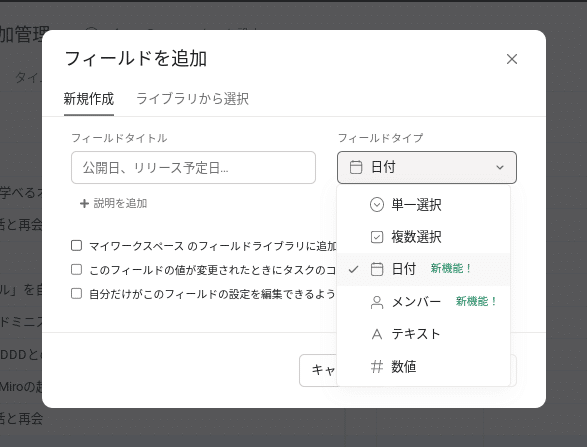Click the 新機能！ badge next to メンバー
The width and height of the screenshot is (587, 447).
(476, 301)
